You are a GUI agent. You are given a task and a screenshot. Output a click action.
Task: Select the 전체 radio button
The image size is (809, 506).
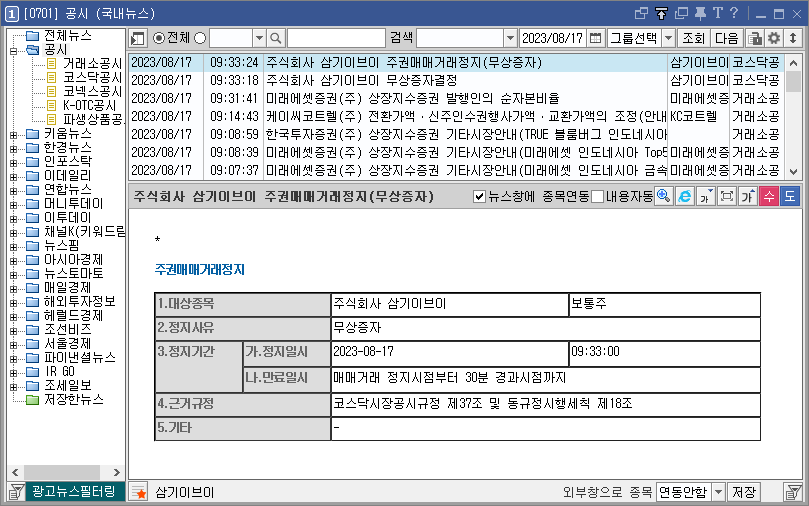(159, 38)
